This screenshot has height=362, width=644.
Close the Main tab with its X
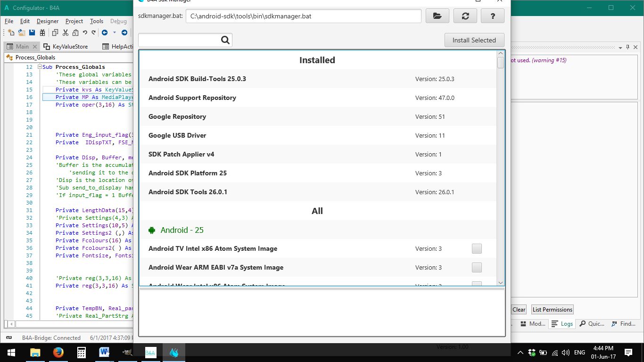(35, 47)
